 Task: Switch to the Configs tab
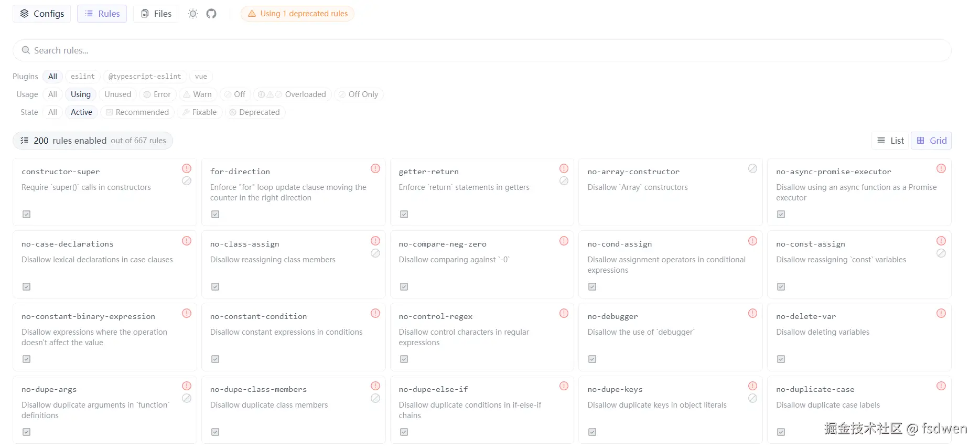point(42,14)
